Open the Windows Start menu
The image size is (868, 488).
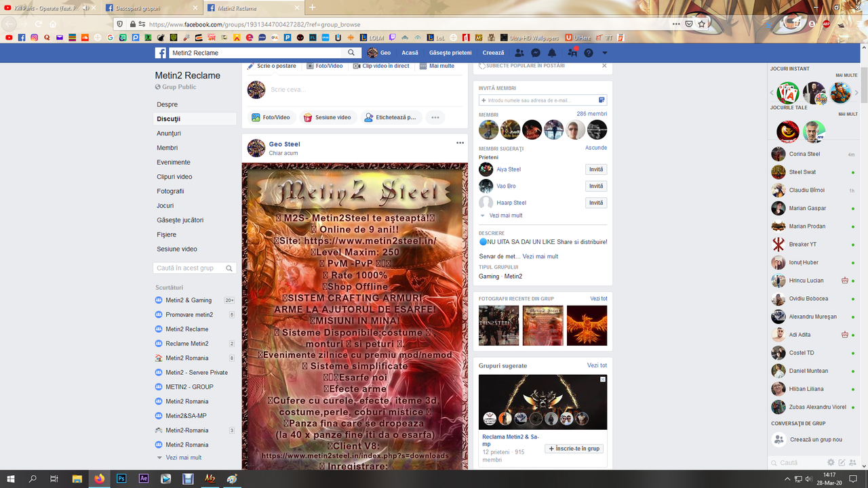point(11,479)
